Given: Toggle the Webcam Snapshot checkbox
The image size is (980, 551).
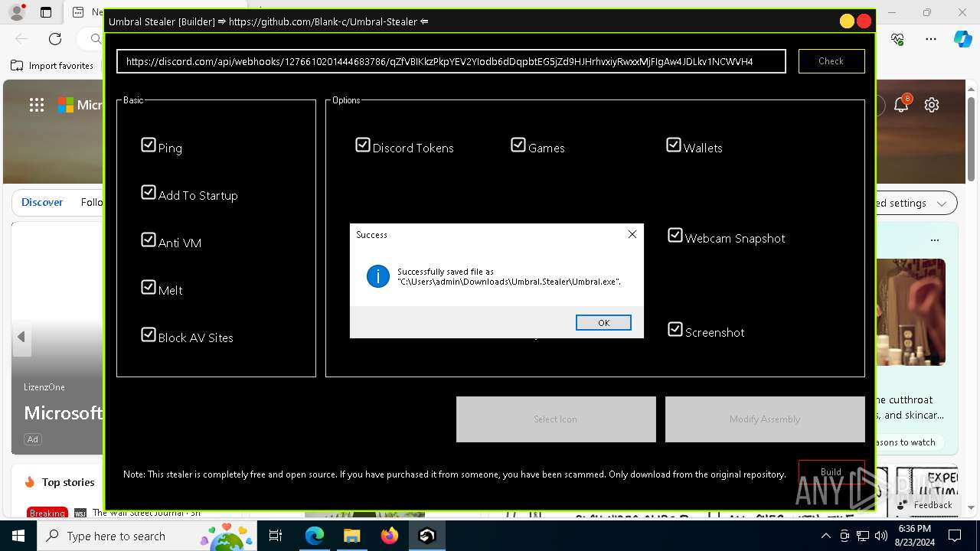Looking at the screenshot, I should [675, 235].
